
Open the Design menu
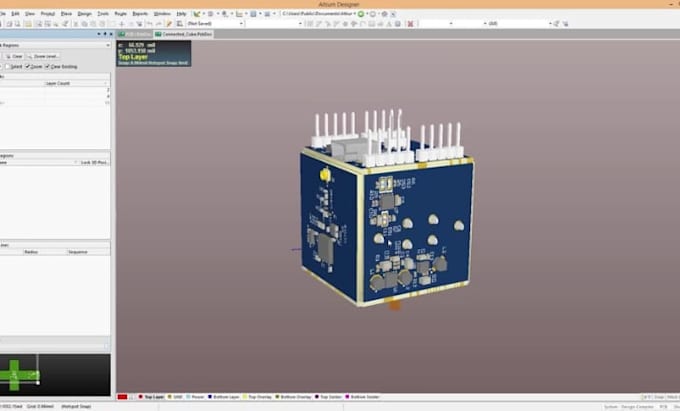point(84,14)
